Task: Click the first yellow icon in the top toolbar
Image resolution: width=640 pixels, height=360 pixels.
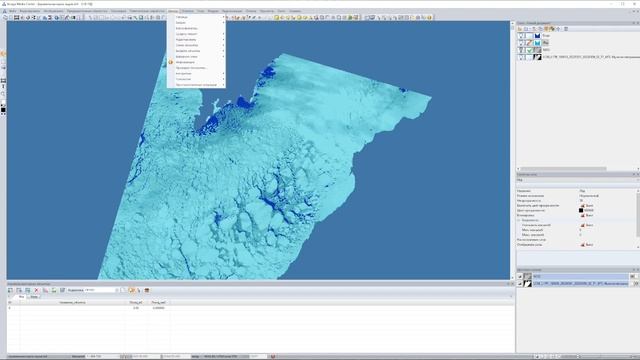Action: click(276, 18)
